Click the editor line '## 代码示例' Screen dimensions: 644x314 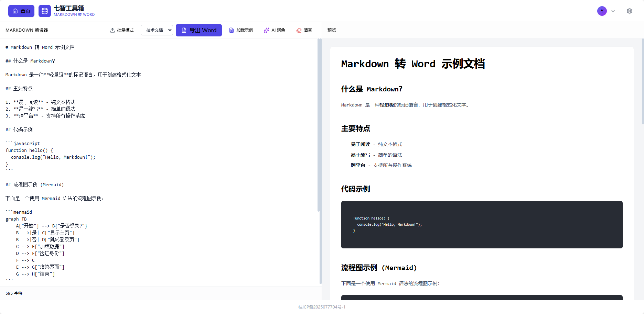coord(19,130)
